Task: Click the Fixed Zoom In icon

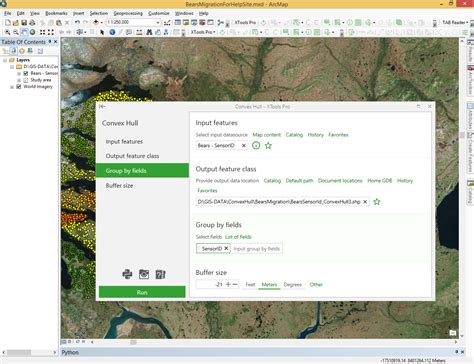Action: [43, 32]
